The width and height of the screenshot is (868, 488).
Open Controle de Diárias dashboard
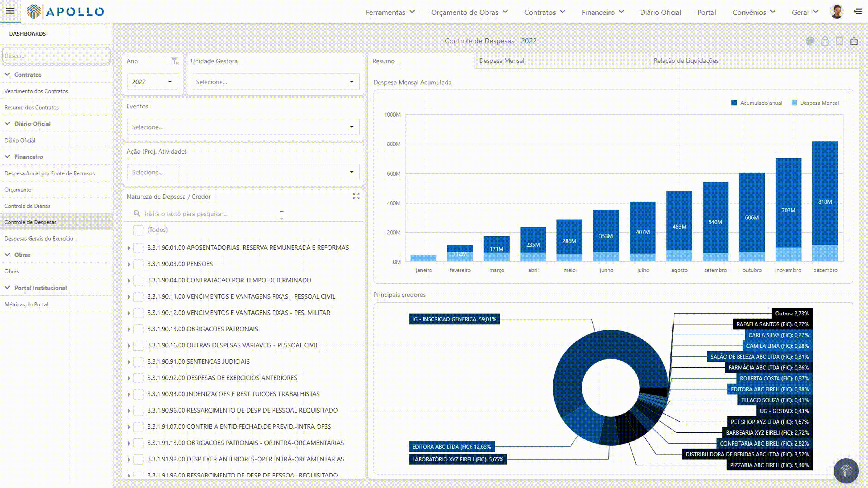pyautogui.click(x=56, y=206)
